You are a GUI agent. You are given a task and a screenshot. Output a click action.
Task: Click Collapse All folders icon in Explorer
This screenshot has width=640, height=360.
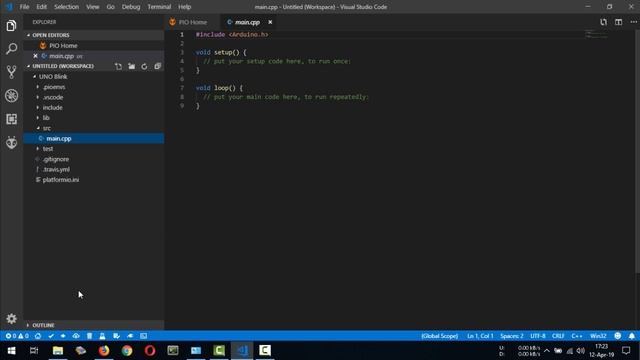coord(158,66)
